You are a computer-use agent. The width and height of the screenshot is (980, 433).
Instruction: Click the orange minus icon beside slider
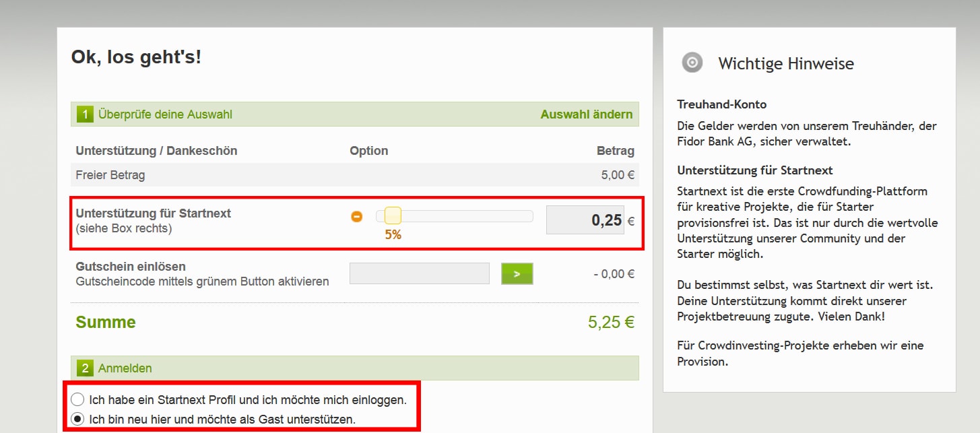[357, 217]
